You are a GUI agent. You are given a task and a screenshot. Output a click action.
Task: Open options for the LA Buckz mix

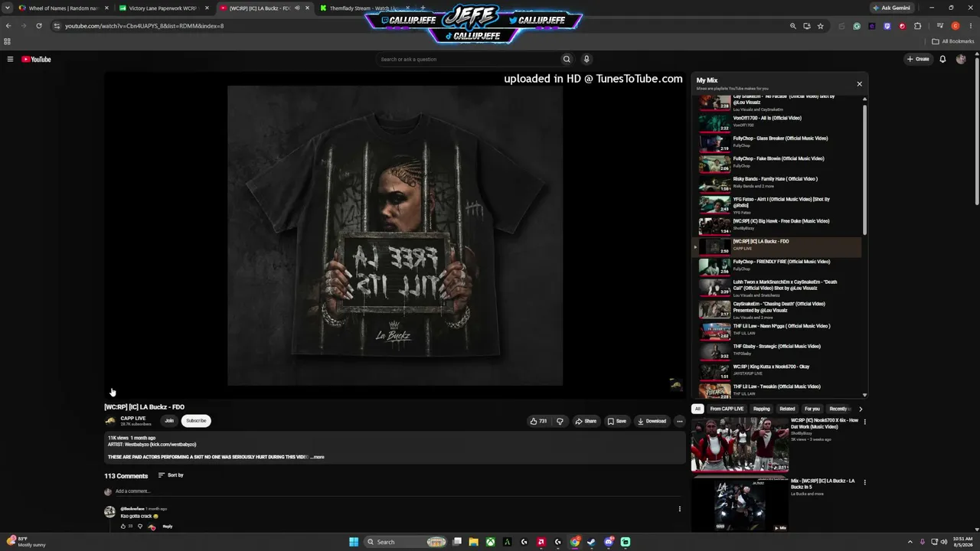coord(864,482)
